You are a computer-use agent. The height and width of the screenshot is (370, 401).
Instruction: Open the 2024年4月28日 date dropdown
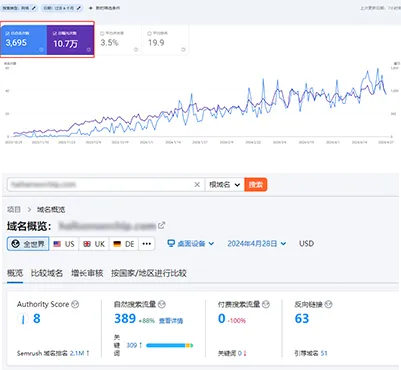[257, 244]
